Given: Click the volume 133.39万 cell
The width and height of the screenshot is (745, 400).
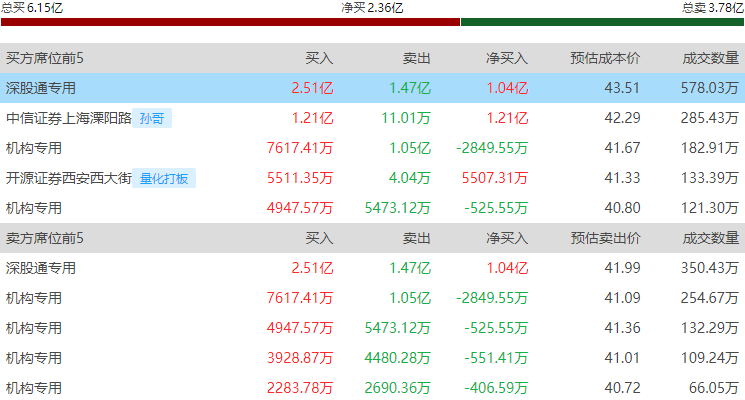Looking at the screenshot, I should pyautogui.click(x=710, y=178).
